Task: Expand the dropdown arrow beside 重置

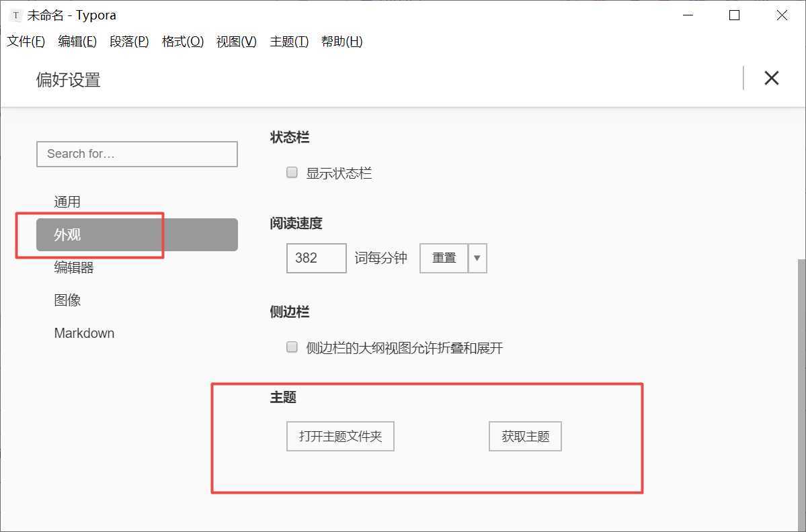Action: point(477,258)
